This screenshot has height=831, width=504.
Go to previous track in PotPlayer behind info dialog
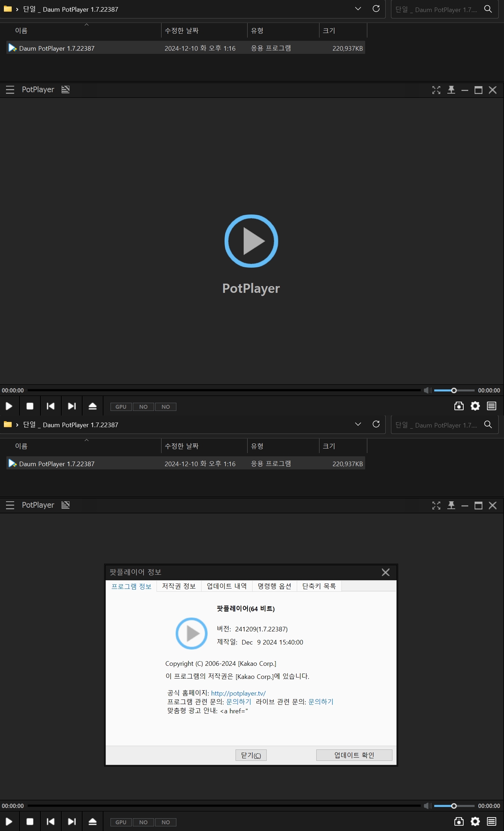click(x=51, y=821)
